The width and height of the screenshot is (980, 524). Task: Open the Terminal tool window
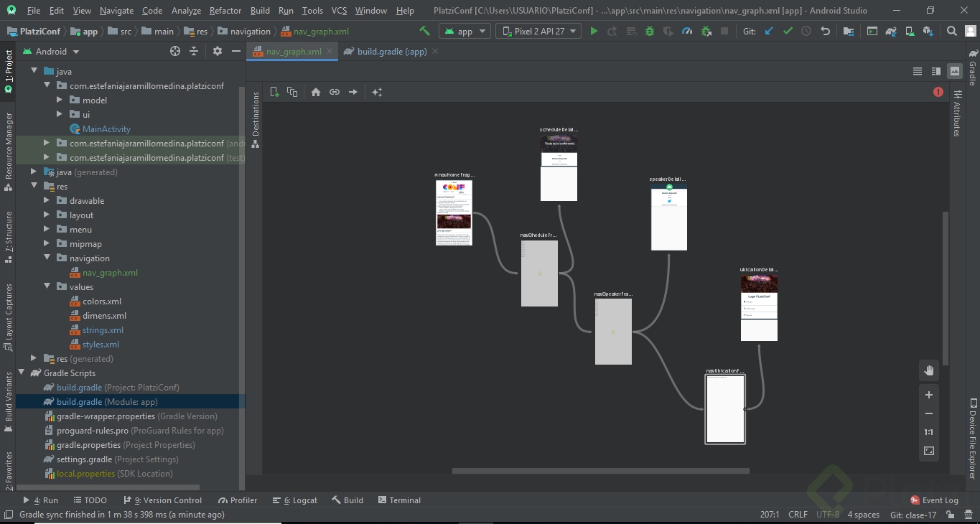pos(399,500)
